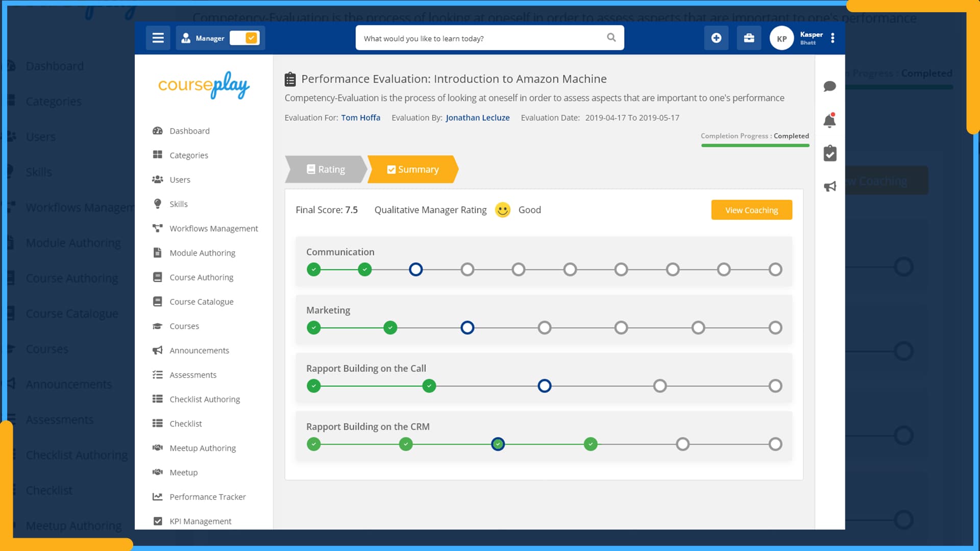Select the KPI Management checkbox item
This screenshot has height=551, width=980.
point(158,521)
